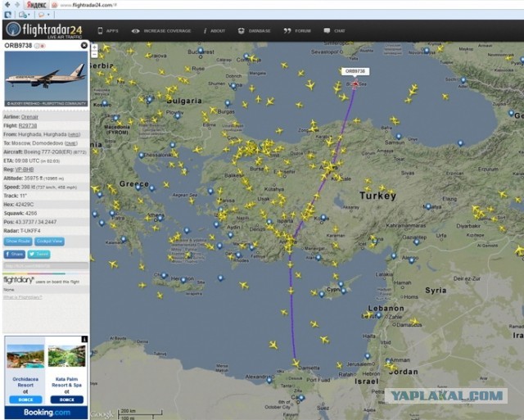Screen dimensions: 524x420
Task: Open the Chat menu item
Action: tap(340, 31)
